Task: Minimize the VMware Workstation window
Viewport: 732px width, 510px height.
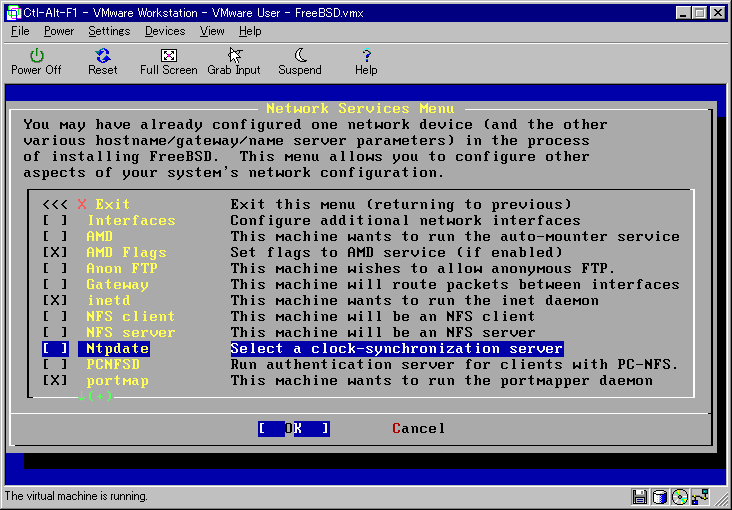Action: 685,13
